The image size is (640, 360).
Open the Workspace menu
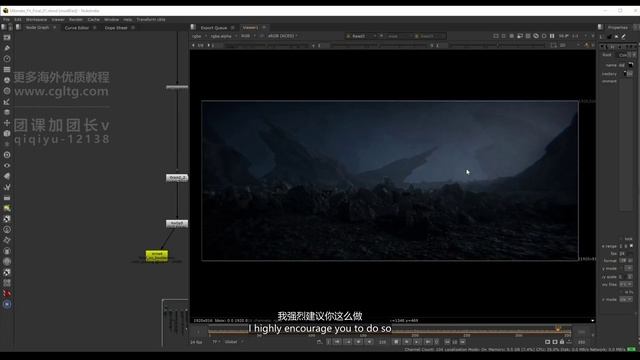(x=36, y=20)
